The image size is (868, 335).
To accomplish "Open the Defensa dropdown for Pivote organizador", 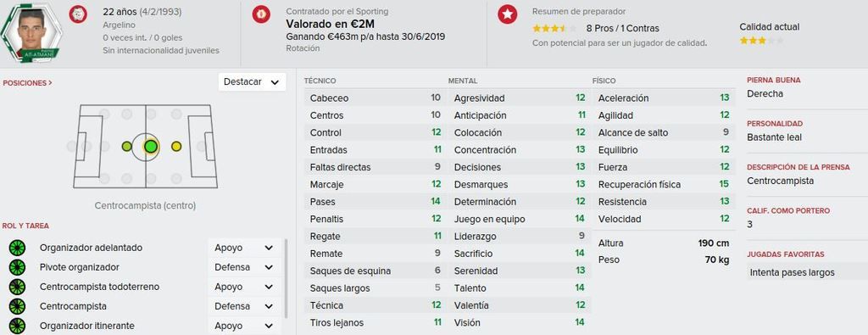I will pyautogui.click(x=244, y=267).
